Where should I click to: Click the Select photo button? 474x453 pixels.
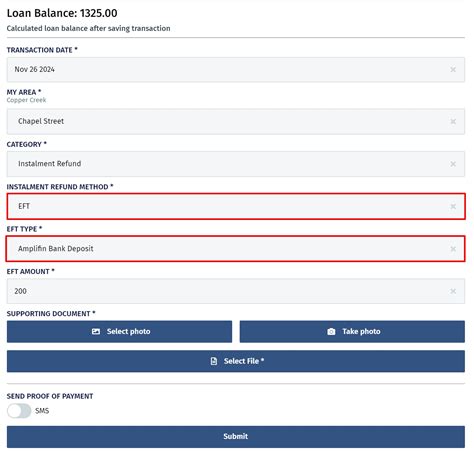[x=119, y=332]
